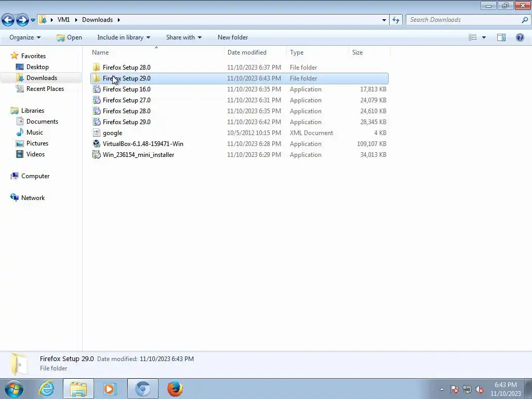
Task: Open Chromium from the taskbar
Action: click(143, 389)
